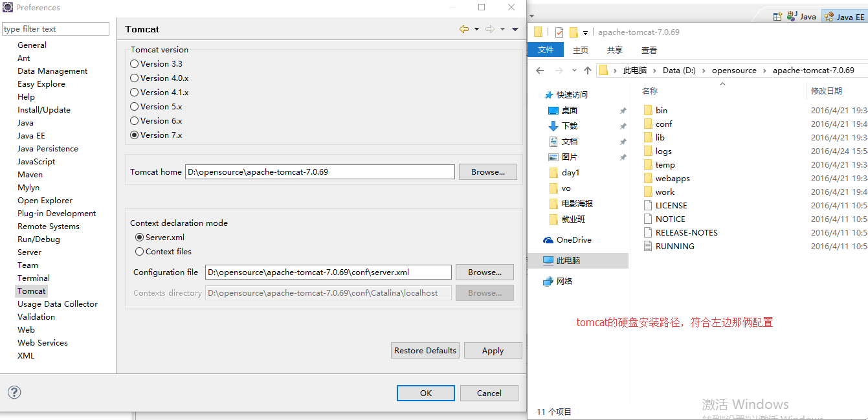Select Tomcat Version 4.1.x radio button
Image resolution: width=868 pixels, height=420 pixels.
click(x=135, y=93)
